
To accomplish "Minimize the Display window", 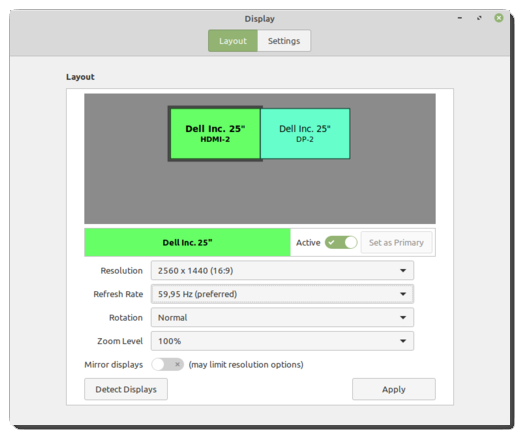I will coord(460,18).
